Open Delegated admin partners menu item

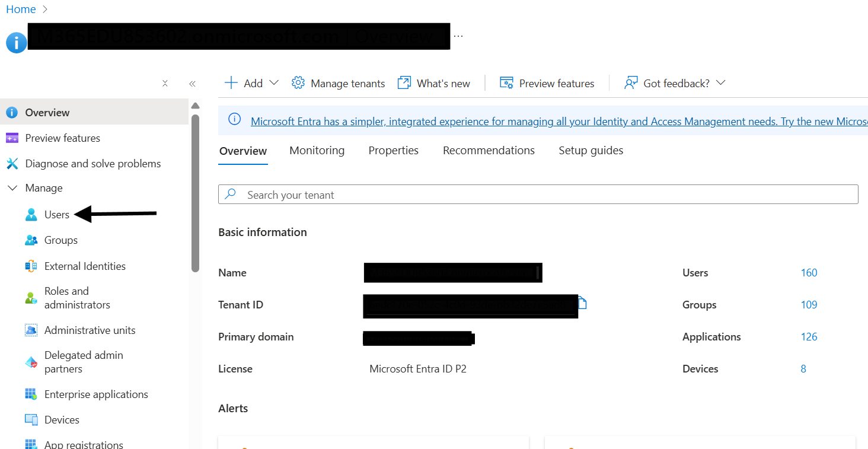pyautogui.click(x=84, y=362)
